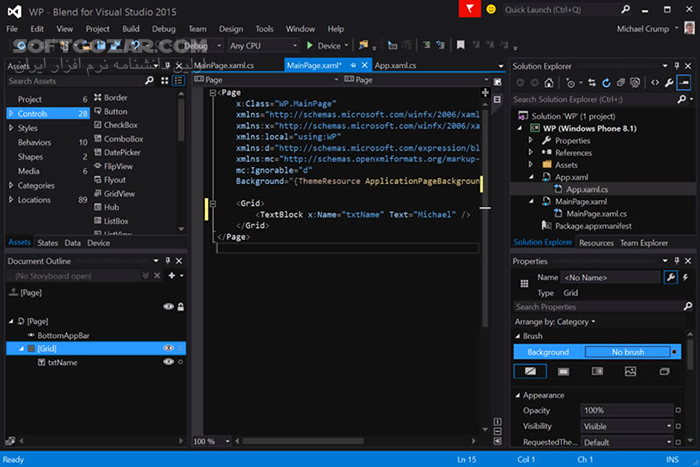Click the split view plus icon in editor
The width and height of the screenshot is (700, 467).
485,92
